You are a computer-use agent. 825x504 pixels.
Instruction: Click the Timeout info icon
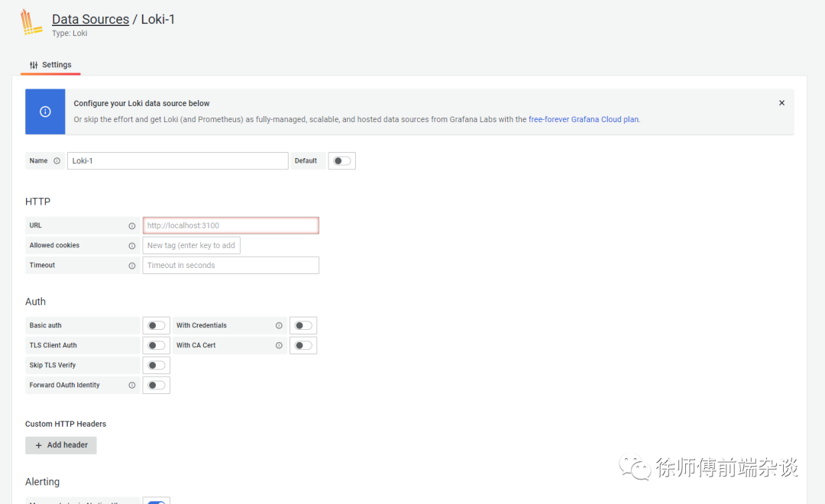pyautogui.click(x=132, y=266)
